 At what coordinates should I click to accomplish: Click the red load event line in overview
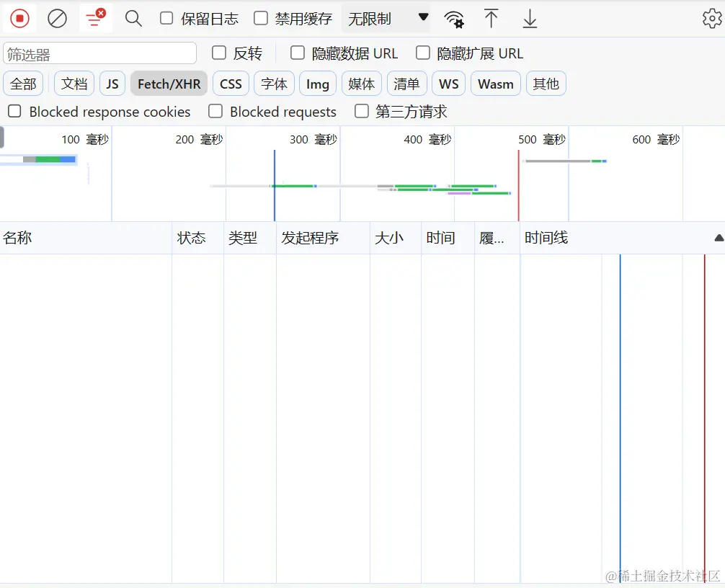[518, 185]
